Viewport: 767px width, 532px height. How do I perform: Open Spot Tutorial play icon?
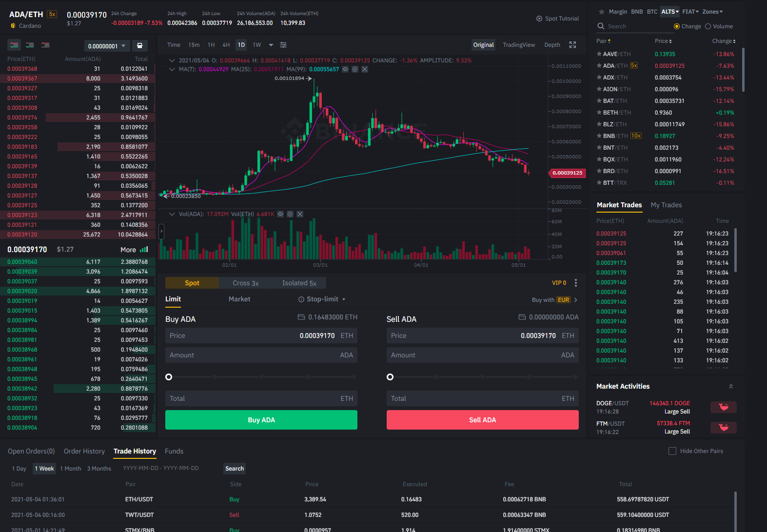coord(539,19)
